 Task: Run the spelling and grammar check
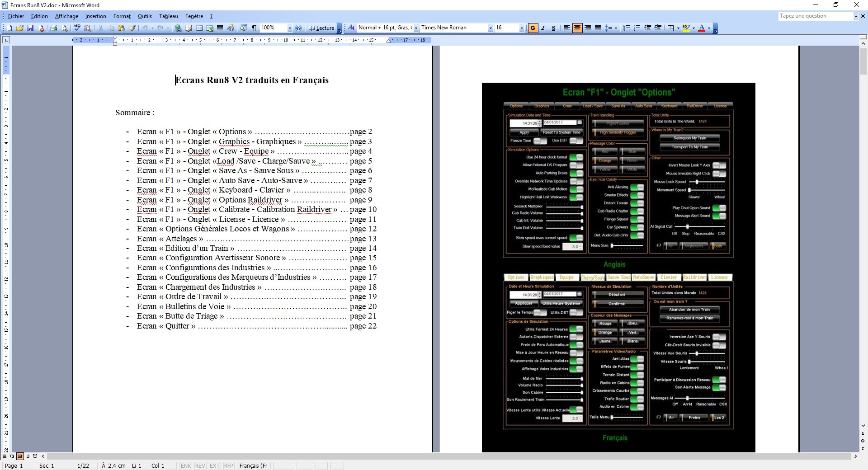pyautogui.click(x=77, y=28)
